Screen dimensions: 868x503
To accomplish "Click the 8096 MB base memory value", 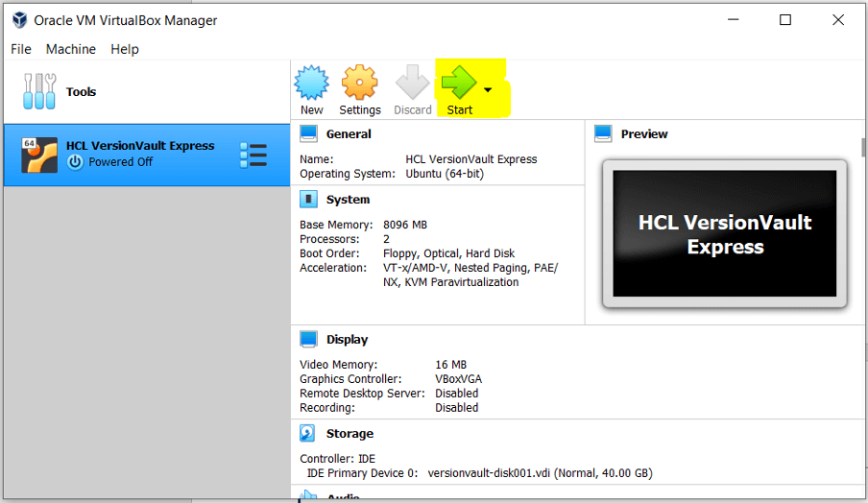I will (404, 225).
